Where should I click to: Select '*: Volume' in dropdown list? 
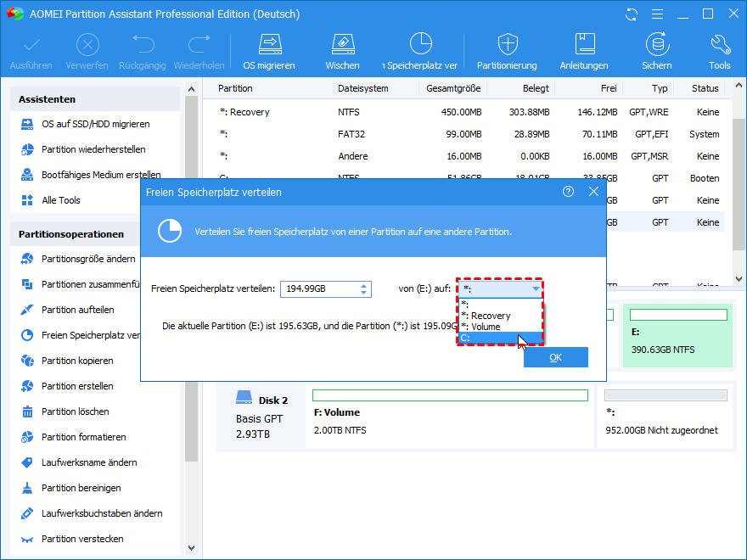coord(500,327)
